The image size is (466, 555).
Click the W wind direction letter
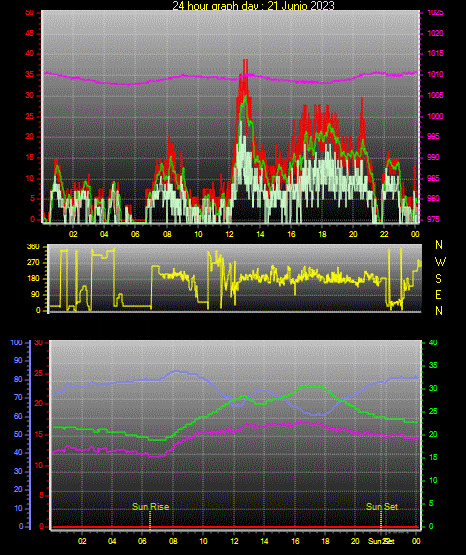pyautogui.click(x=440, y=262)
